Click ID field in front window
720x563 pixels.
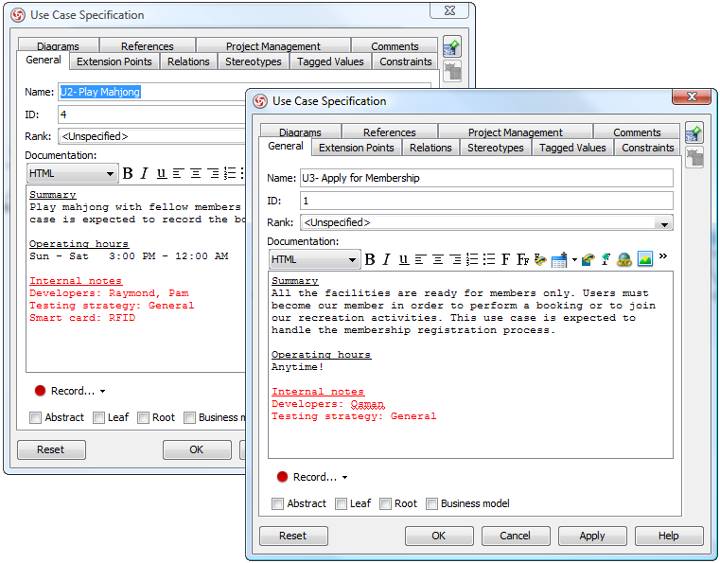coord(487,201)
